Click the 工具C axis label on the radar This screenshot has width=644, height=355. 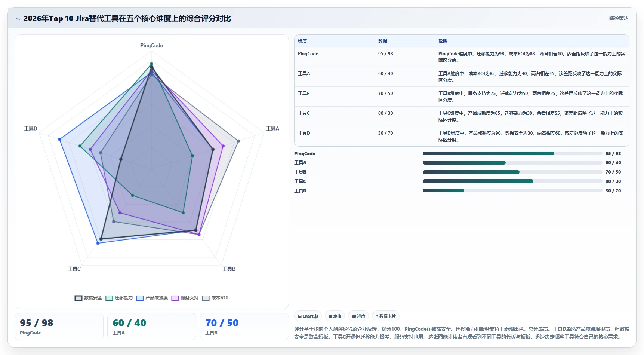pyautogui.click(x=74, y=269)
